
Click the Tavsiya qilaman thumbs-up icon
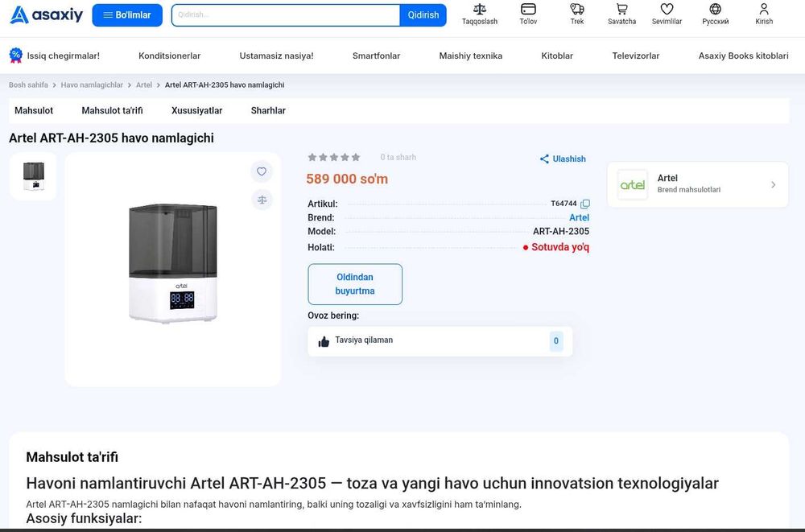click(x=324, y=341)
